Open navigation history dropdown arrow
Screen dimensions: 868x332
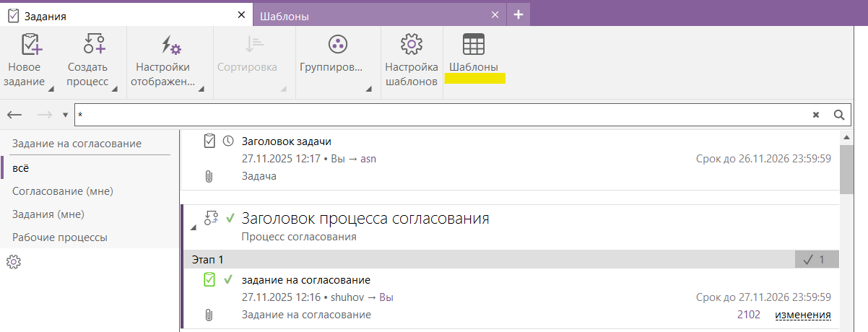pos(65,115)
